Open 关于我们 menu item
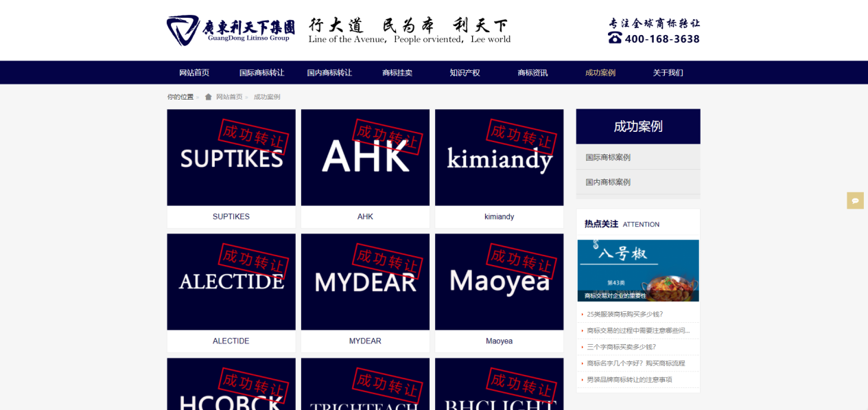Screen dimensions: 868x410 [668, 73]
